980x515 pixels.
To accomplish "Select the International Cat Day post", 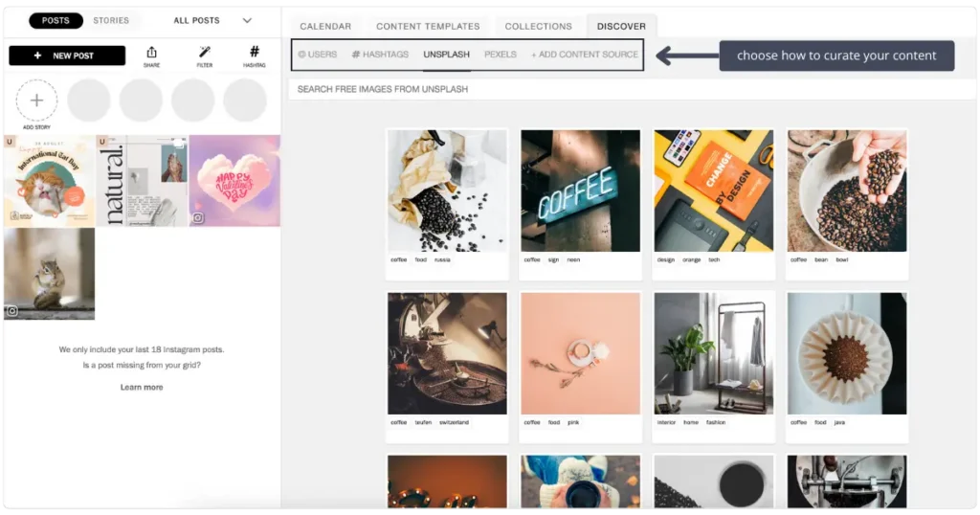I will 50,181.
